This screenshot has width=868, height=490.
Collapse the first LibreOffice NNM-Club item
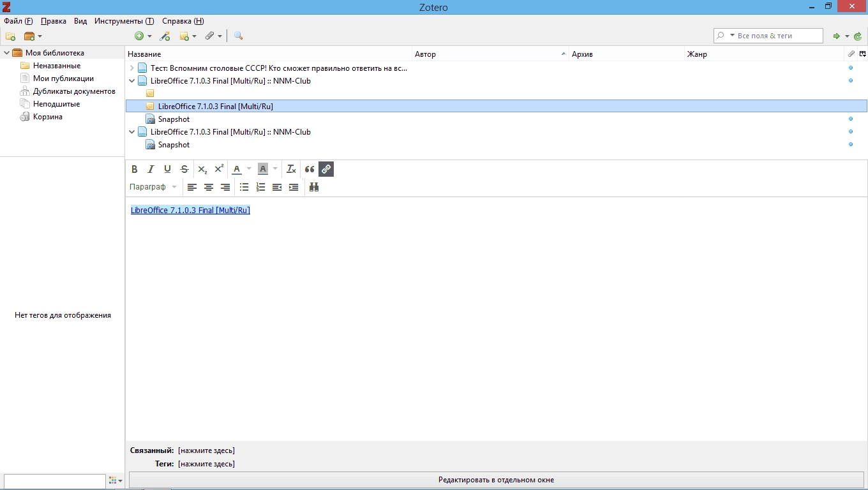click(132, 81)
